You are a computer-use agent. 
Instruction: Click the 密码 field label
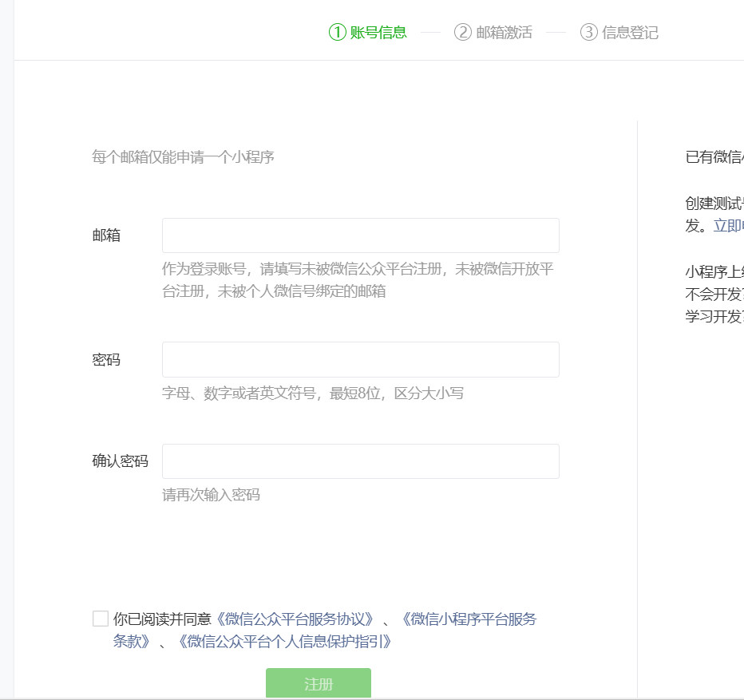[106, 360]
